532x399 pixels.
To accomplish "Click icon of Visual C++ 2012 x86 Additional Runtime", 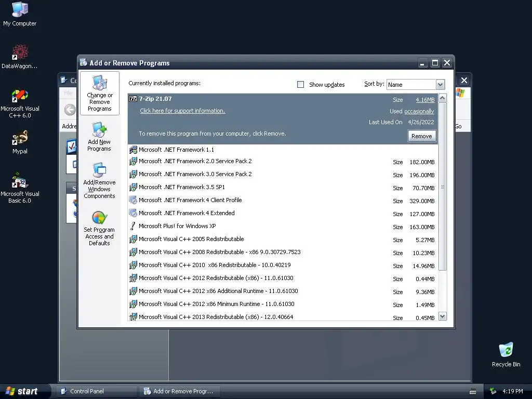I will [x=133, y=291].
